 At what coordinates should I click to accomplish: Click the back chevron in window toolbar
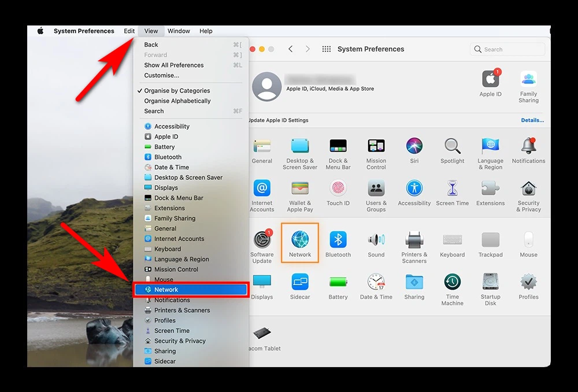click(x=291, y=49)
